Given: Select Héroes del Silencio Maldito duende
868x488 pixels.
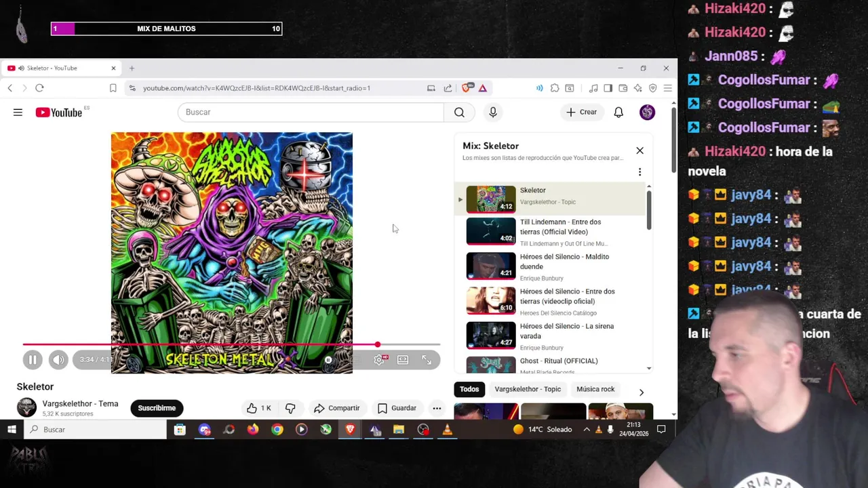Looking at the screenshot, I should click(551, 266).
